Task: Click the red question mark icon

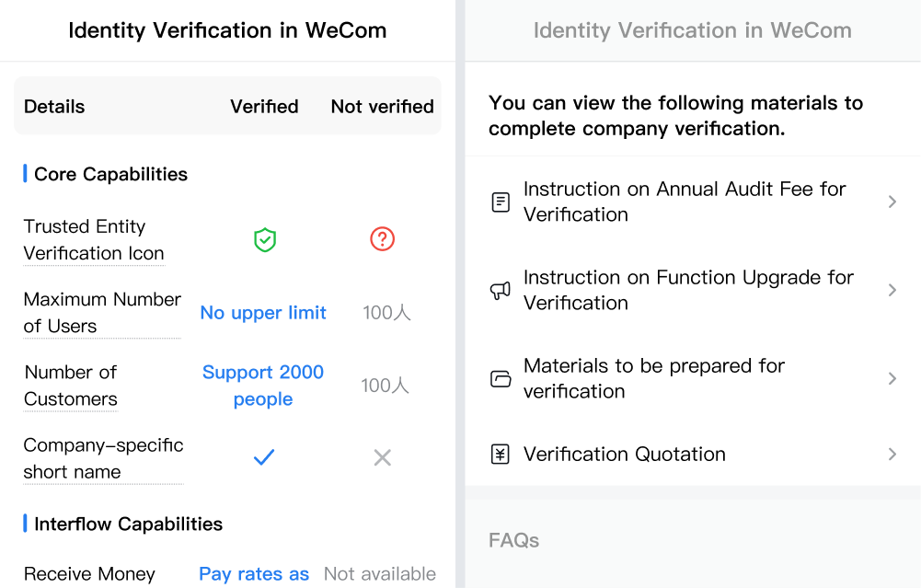Action: [x=383, y=239]
